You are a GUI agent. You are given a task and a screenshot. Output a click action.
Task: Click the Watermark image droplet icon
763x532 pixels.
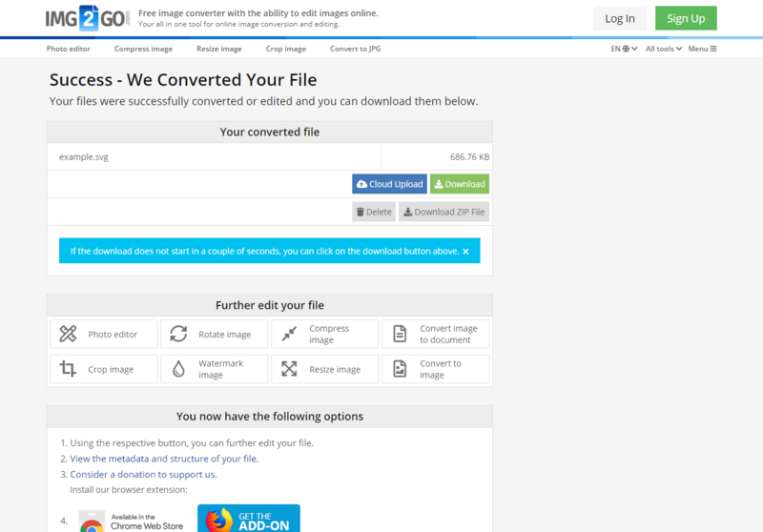point(178,369)
